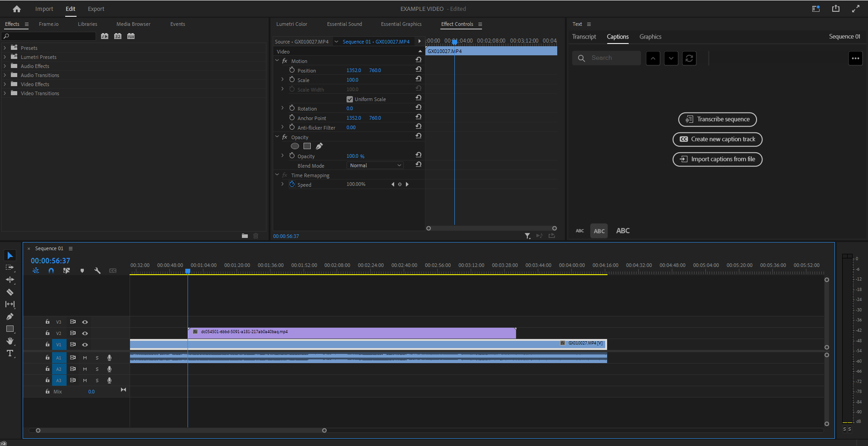Toggle snap in timeline magnet icon
The image size is (868, 446).
click(51, 271)
